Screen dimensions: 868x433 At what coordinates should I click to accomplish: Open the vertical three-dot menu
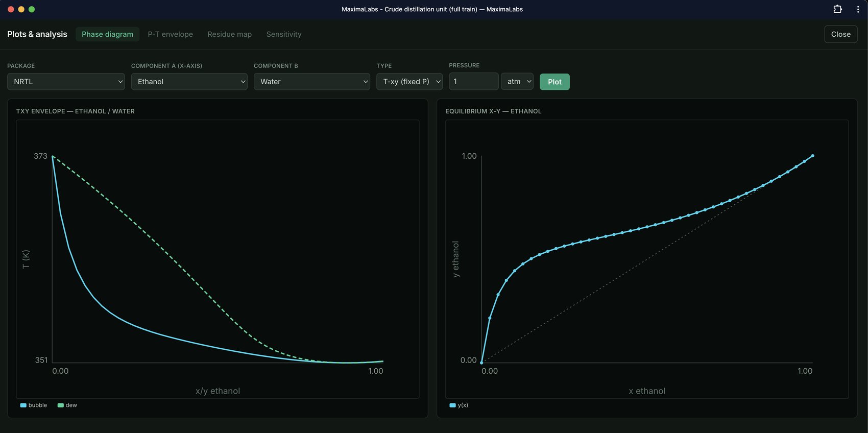click(x=858, y=9)
